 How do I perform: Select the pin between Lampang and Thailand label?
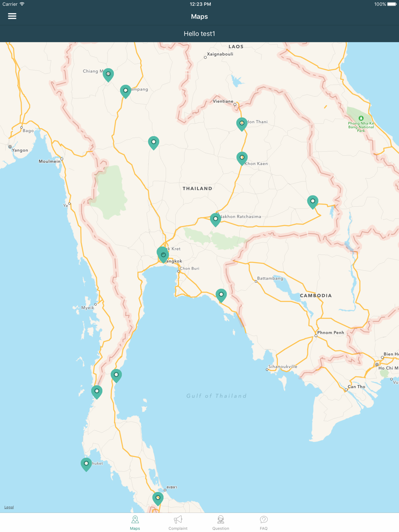pos(154,143)
